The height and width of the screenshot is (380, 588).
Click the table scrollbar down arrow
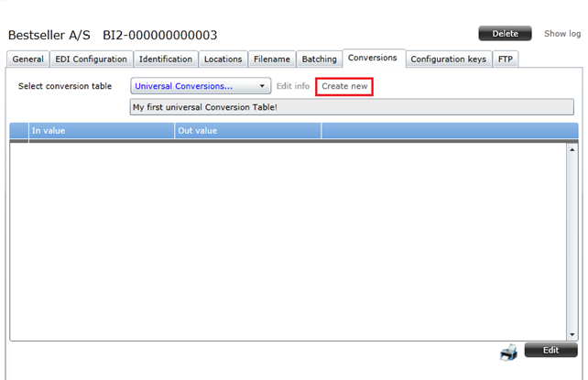[572, 335]
